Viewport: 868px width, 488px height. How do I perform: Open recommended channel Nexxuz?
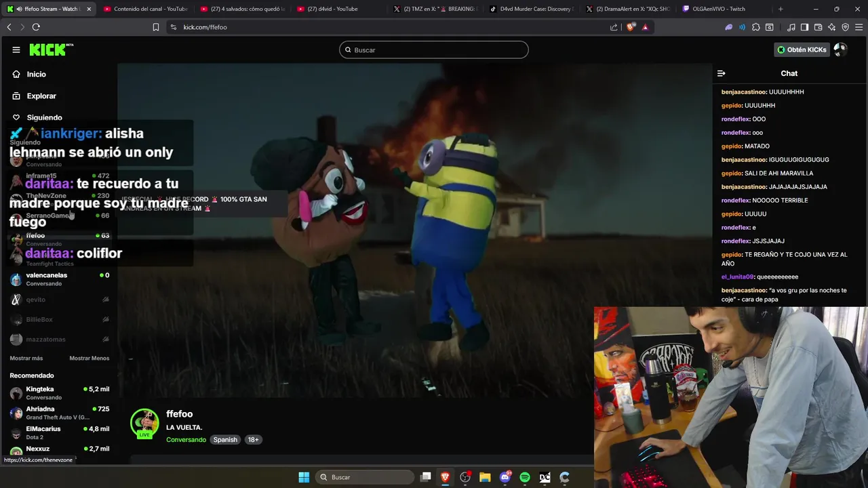pyautogui.click(x=60, y=449)
